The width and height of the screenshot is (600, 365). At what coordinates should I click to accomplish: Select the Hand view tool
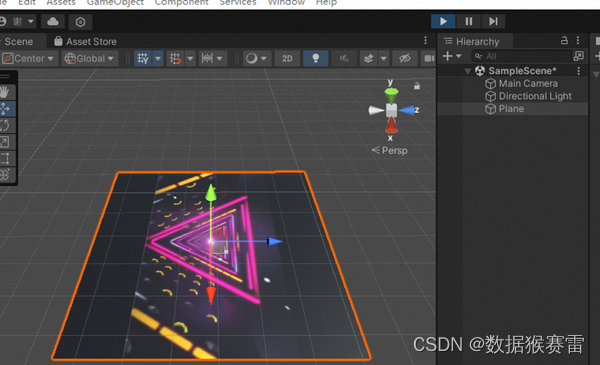point(5,92)
